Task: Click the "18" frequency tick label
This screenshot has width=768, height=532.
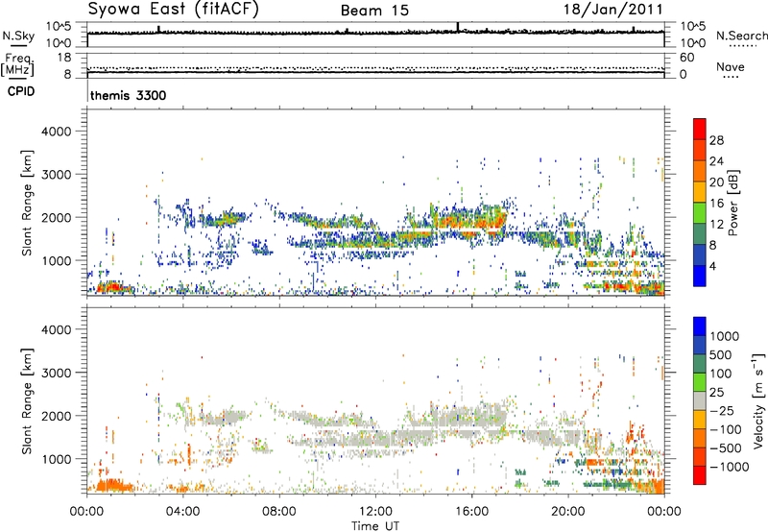Action: pyautogui.click(x=64, y=58)
